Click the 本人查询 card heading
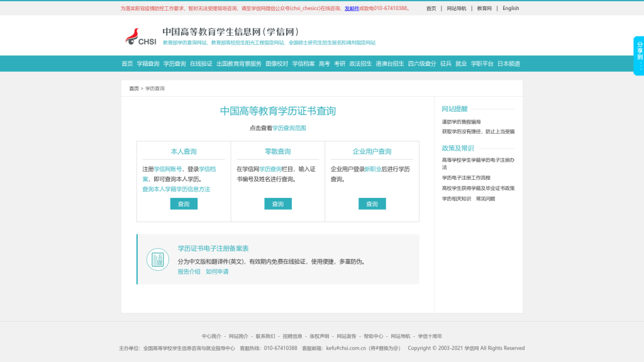Image resolution: width=644 pixels, height=362 pixels. click(x=184, y=151)
